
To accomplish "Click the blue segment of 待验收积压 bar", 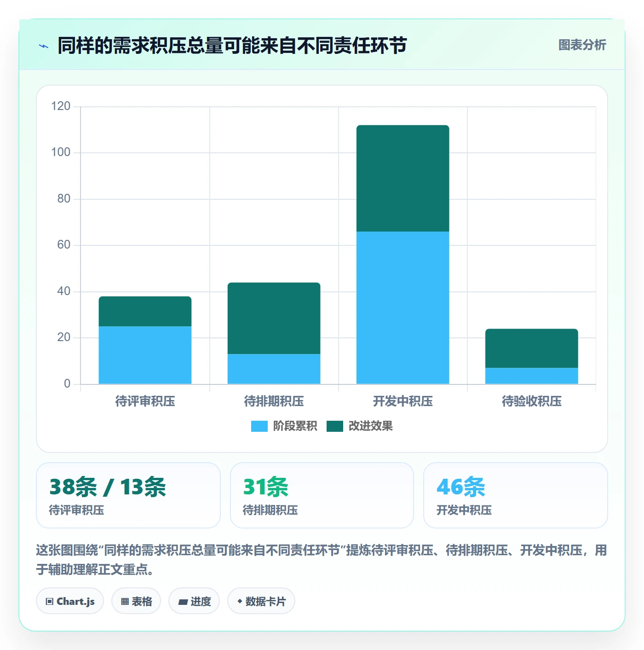I will pos(531,376).
